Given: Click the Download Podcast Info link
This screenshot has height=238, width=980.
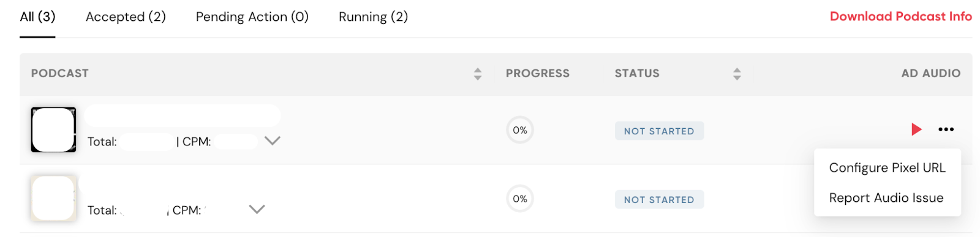Looking at the screenshot, I should (x=900, y=17).
